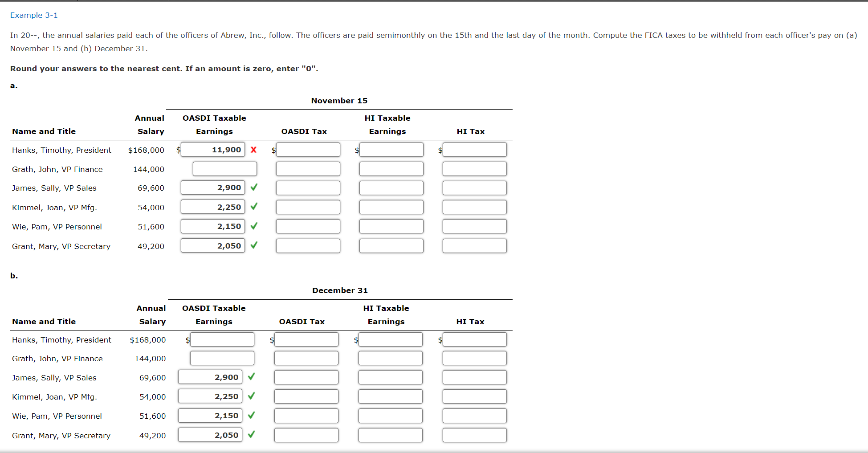This screenshot has height=453, width=868.
Task: Edit Kimmel November 15 OASDI Earnings 2,250 field
Action: click(213, 207)
